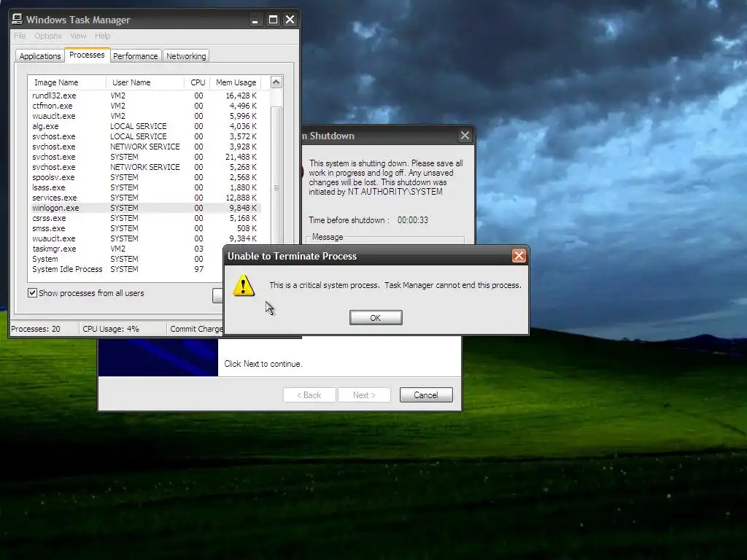The height and width of the screenshot is (560, 747).
Task: Select the ctfmon.exe process row
Action: coord(145,106)
